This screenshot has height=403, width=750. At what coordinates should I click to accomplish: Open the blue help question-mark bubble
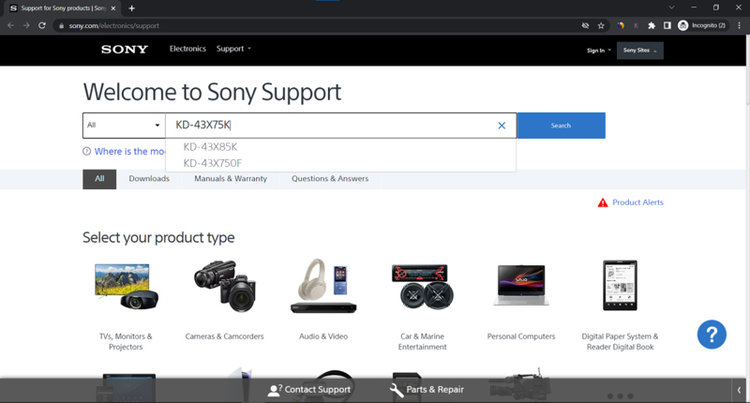point(711,334)
